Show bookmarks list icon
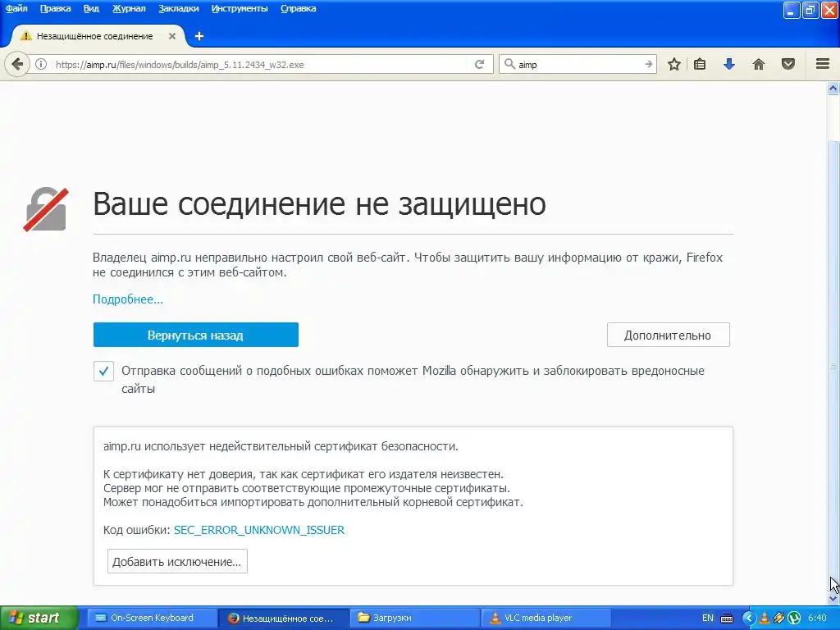The height and width of the screenshot is (630, 840). coord(700,64)
